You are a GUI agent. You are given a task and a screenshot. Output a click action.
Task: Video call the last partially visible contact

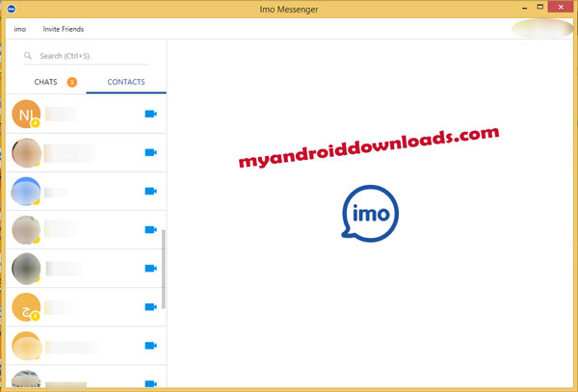click(x=151, y=384)
